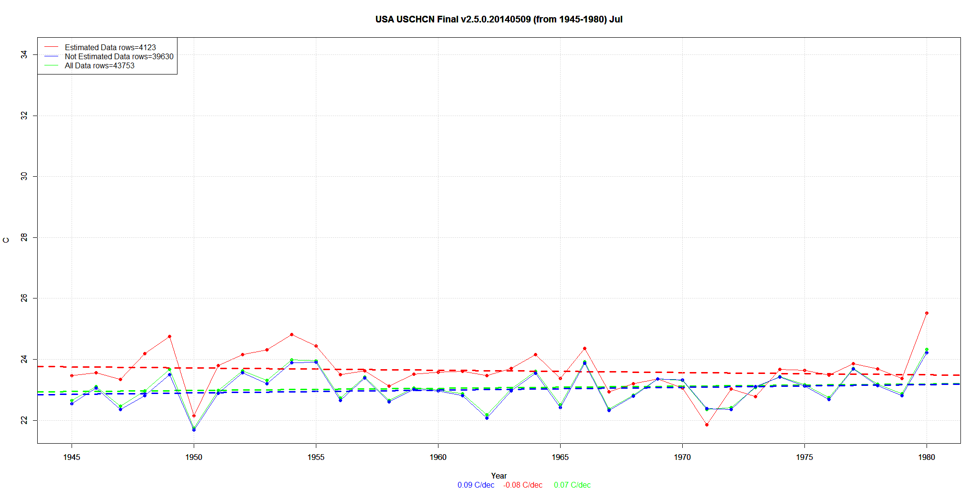
Task: Click the vertical axis title C
Action: [6, 240]
